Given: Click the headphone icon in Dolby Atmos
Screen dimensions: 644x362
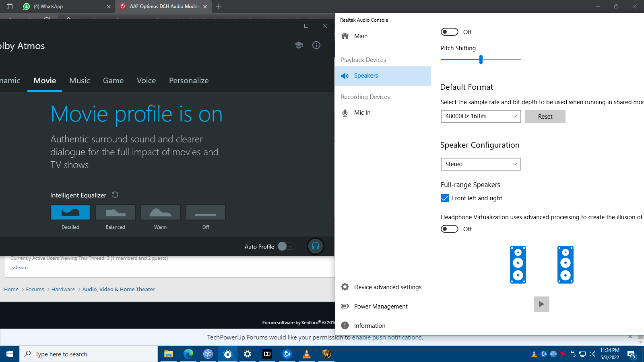Looking at the screenshot, I should (316, 246).
